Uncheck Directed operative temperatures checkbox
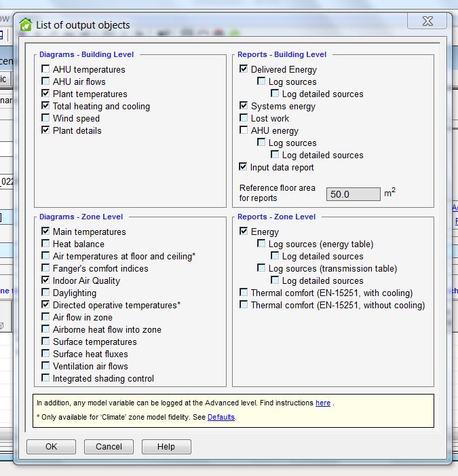This screenshot has height=476, width=458. [x=45, y=304]
